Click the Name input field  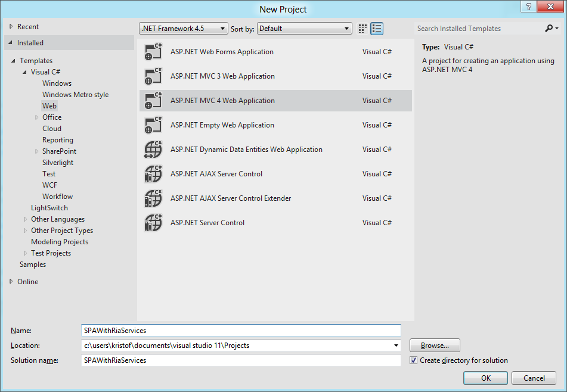tap(238, 331)
